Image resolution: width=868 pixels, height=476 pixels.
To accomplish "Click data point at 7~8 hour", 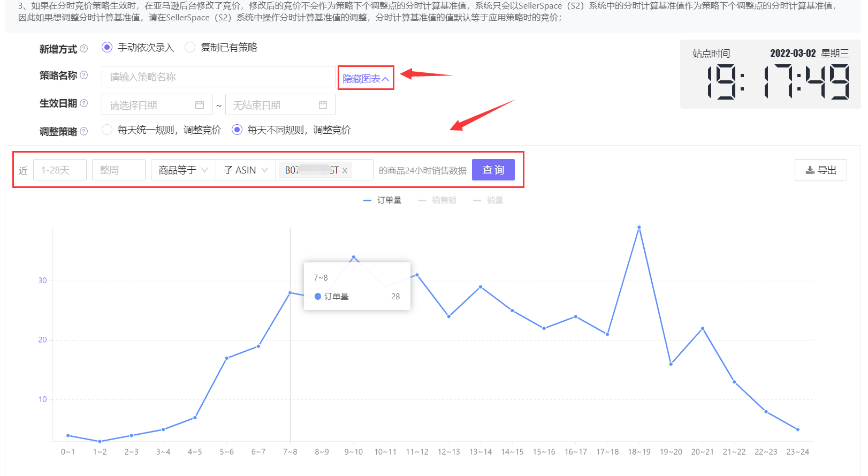I will click(x=290, y=293).
